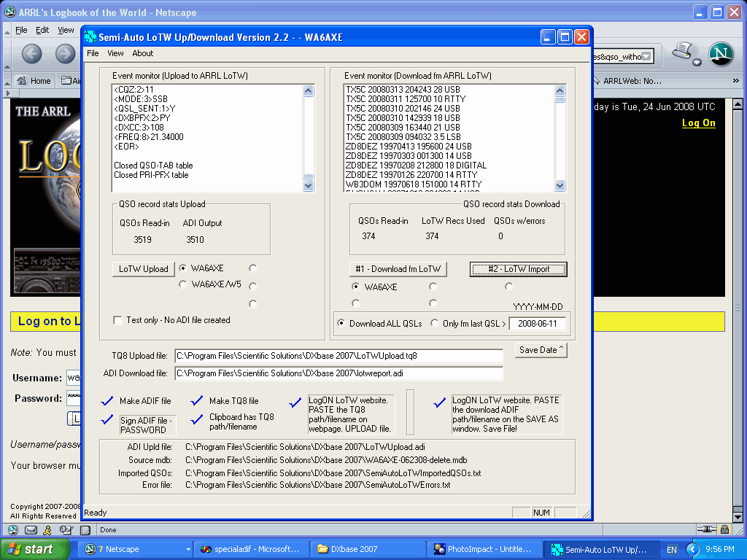The width and height of the screenshot is (747, 560).
Task: Open the Address Book icon in Netscape's status bar
Action: [85, 529]
